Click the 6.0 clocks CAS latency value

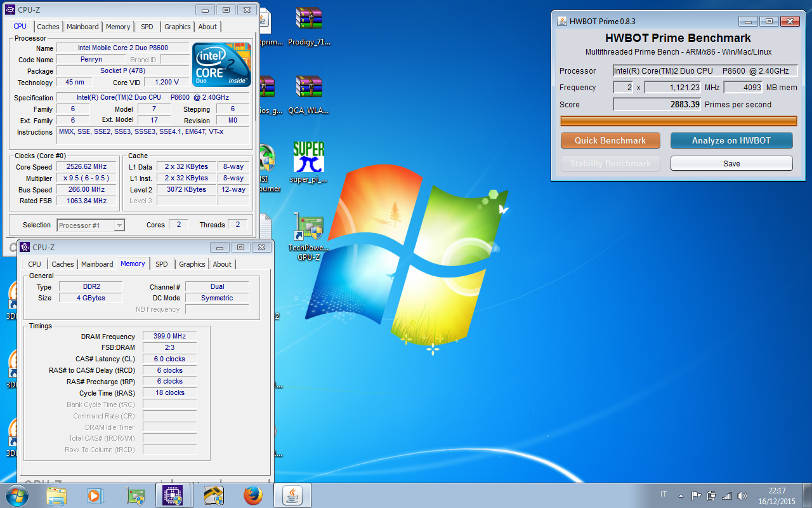click(170, 359)
